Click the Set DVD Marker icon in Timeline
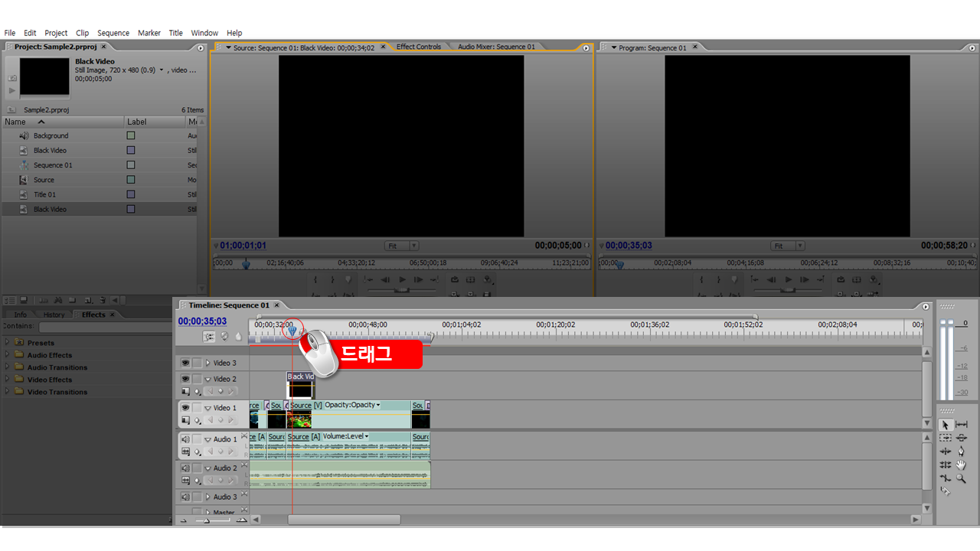The image size is (980, 551). 225,337
